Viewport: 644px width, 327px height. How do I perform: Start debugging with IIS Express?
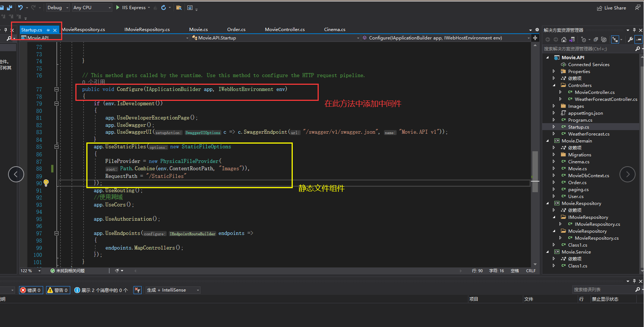pos(131,7)
